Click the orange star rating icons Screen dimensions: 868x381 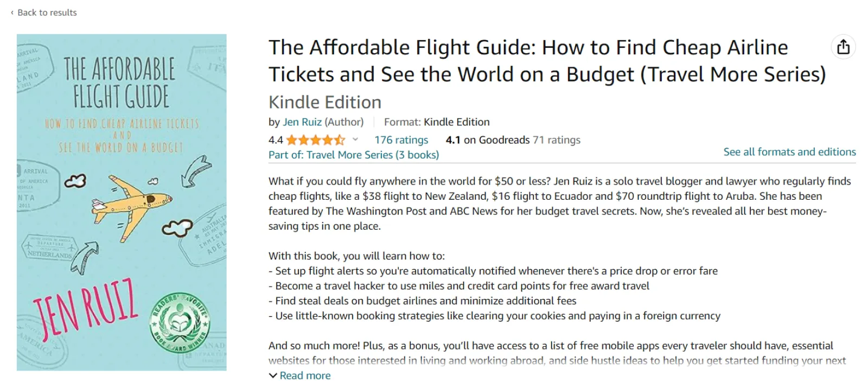point(315,140)
